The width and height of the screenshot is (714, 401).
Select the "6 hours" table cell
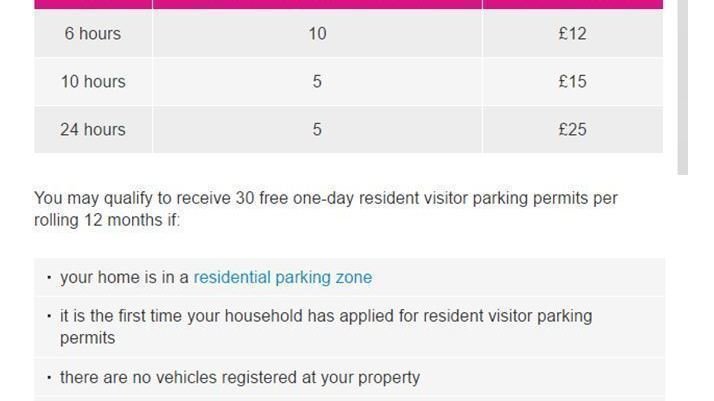[93, 33]
